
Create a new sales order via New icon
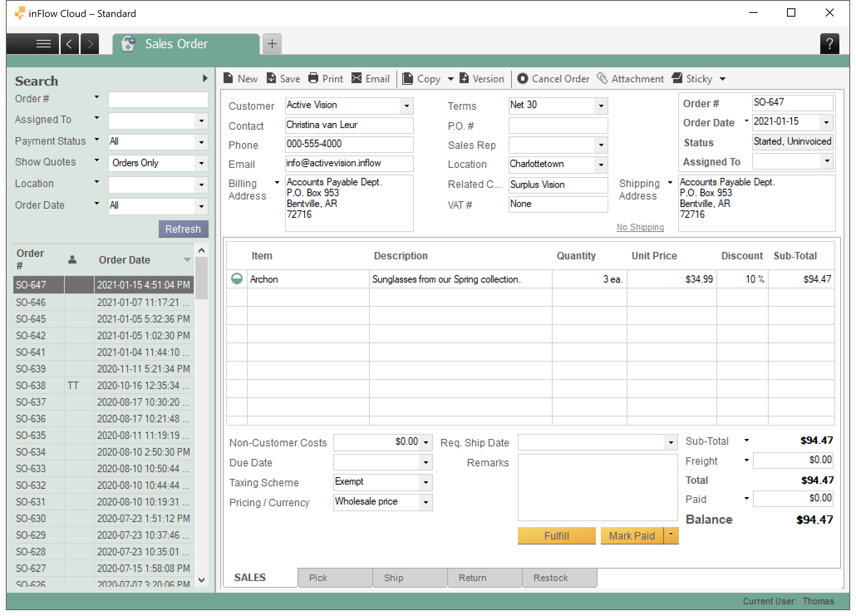[240, 78]
